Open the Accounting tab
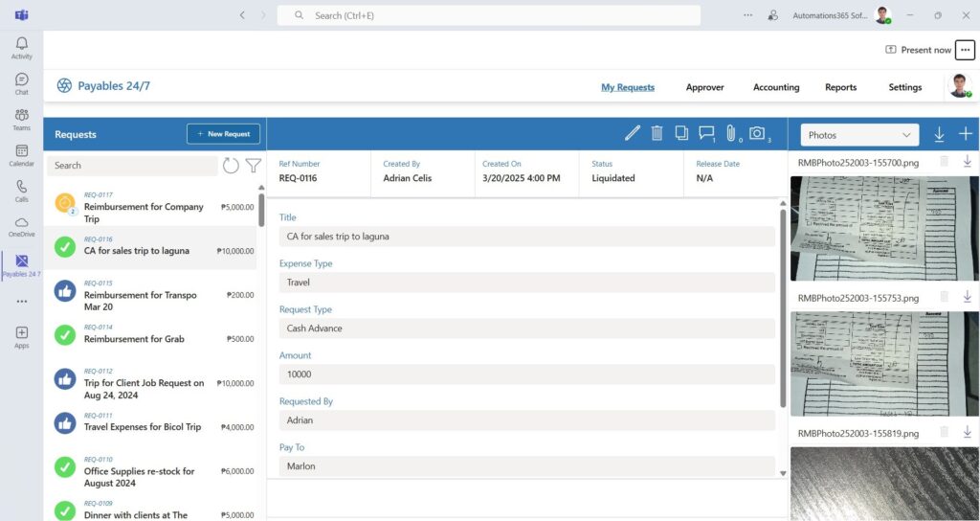 (775, 87)
